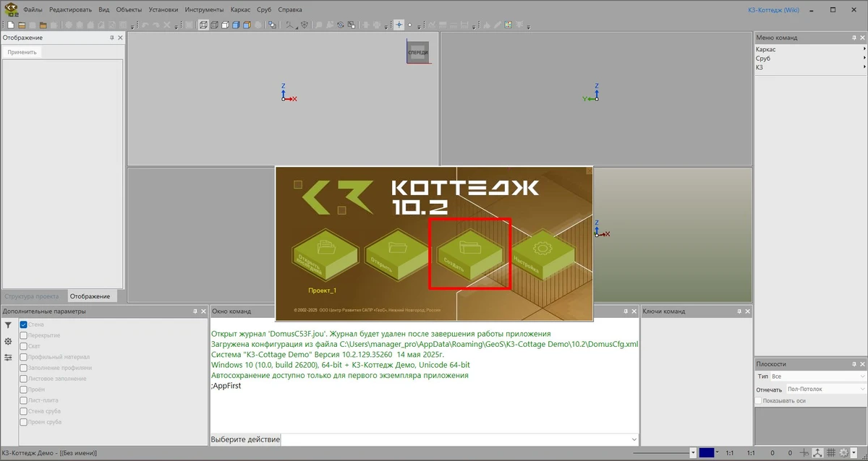Open the 'К3-Коттедж (Wiki)' link
The image size is (868, 461).
(x=774, y=10)
